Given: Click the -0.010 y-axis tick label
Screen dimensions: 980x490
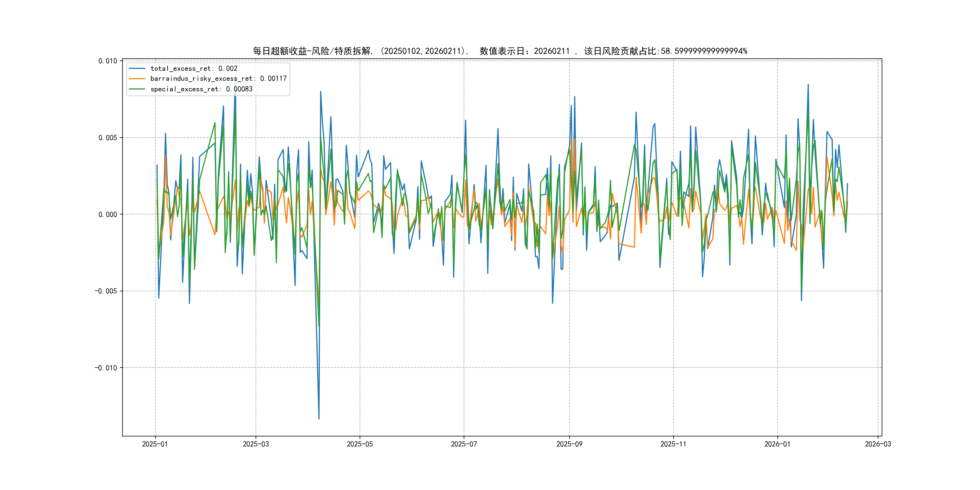Looking at the screenshot, I should [x=106, y=368].
